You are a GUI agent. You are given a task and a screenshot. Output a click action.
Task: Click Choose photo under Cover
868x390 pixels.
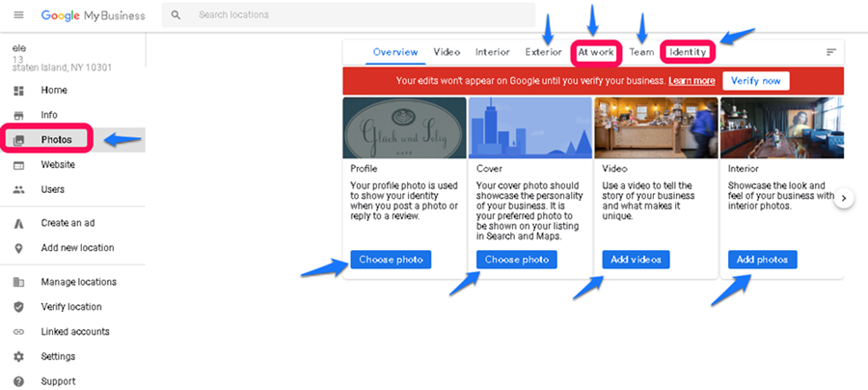tap(517, 260)
